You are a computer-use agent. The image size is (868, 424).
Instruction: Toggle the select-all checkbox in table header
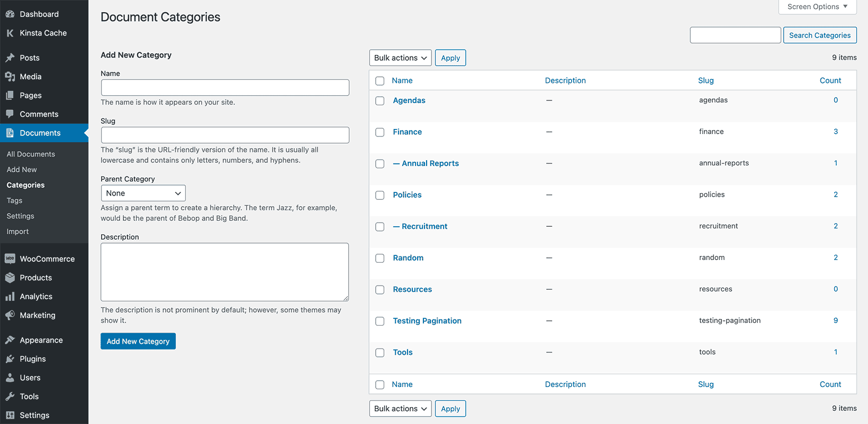[379, 81]
